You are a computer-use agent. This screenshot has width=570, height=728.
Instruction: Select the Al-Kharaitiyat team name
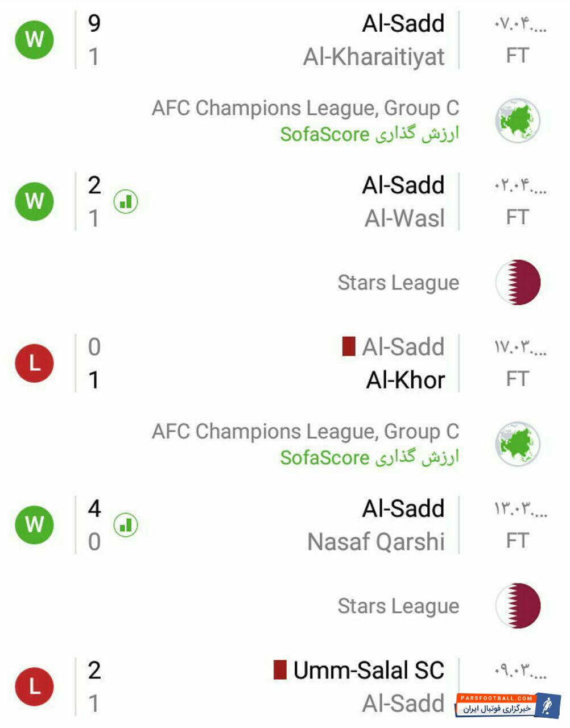click(x=374, y=57)
